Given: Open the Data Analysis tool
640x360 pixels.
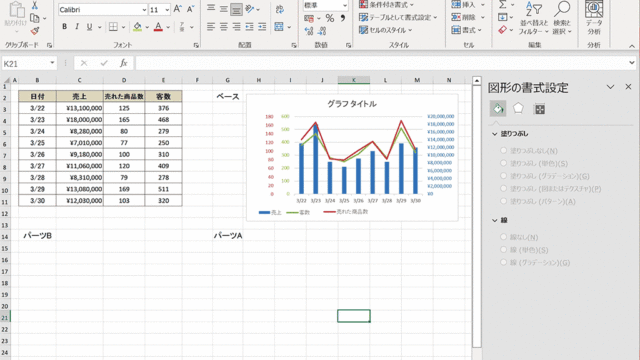Looking at the screenshot, I should point(594,18).
